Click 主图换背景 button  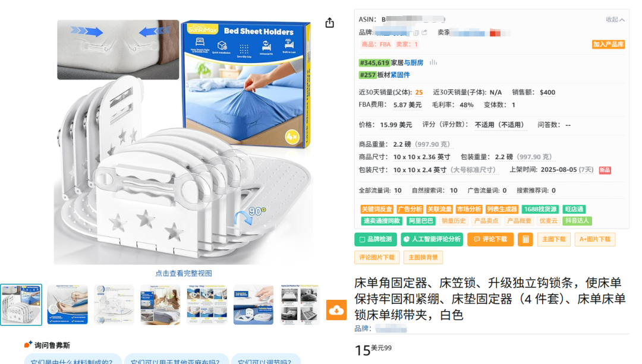tap(423, 257)
